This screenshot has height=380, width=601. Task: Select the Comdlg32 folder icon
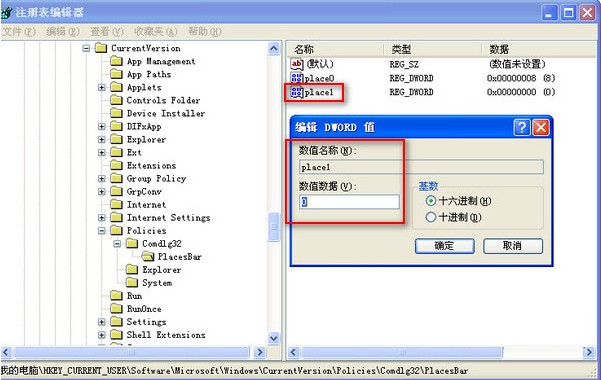(132, 243)
